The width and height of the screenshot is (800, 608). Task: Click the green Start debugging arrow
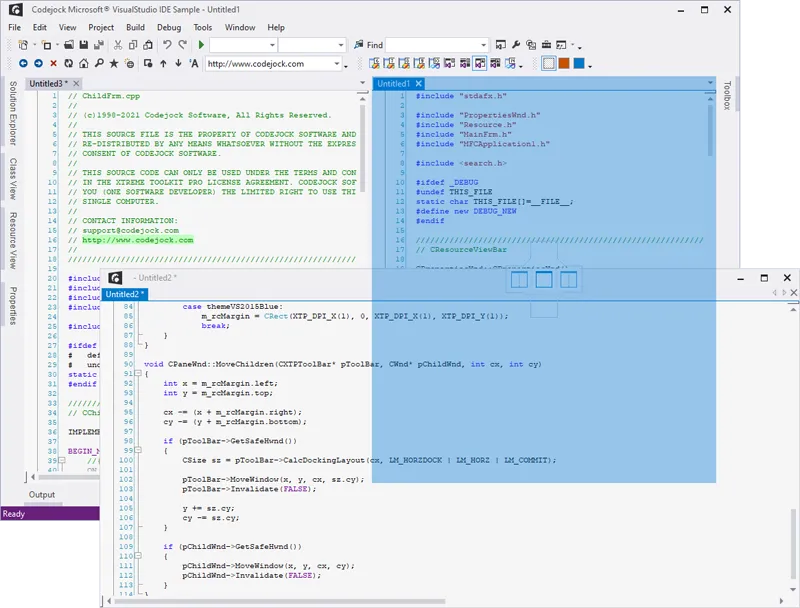pyautogui.click(x=201, y=45)
